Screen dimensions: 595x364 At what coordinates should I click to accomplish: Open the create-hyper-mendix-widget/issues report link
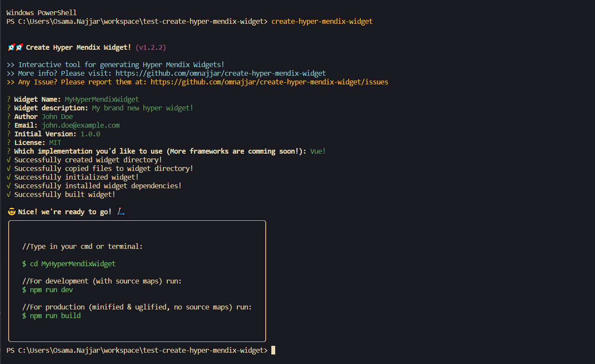pyautogui.click(x=270, y=82)
